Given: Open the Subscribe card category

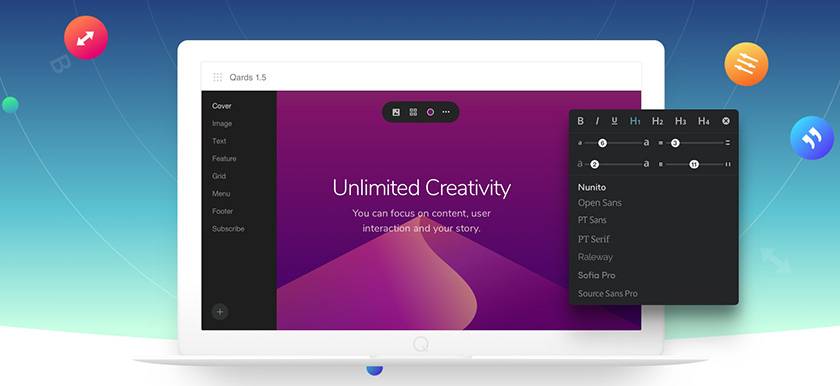Looking at the screenshot, I should pos(228,229).
